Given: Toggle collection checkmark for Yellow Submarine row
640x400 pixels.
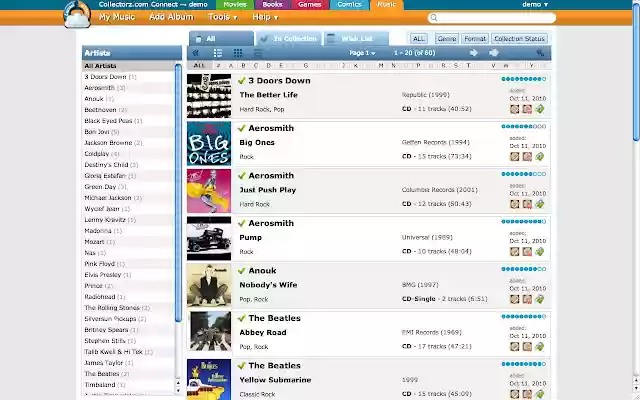Looking at the screenshot, I should point(242,366).
